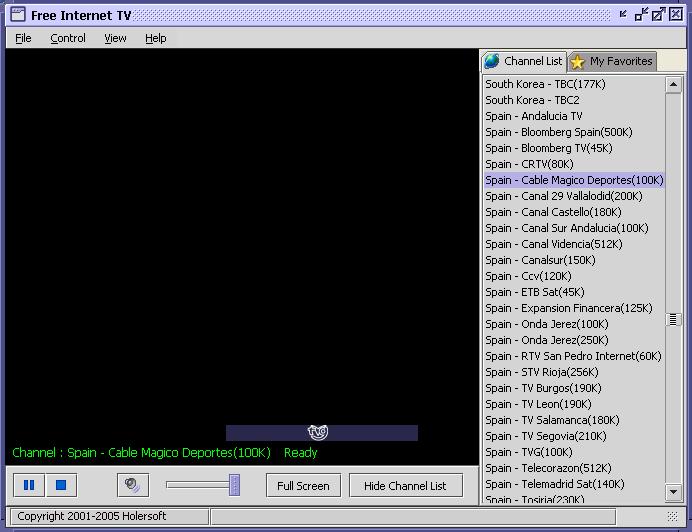This screenshot has width=692, height=532.
Task: Minimize the Free Internet TV window
Action: (641, 15)
